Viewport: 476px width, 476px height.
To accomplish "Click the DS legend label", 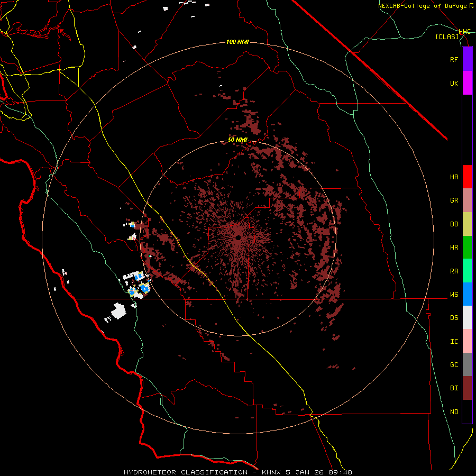I will coord(454,317).
